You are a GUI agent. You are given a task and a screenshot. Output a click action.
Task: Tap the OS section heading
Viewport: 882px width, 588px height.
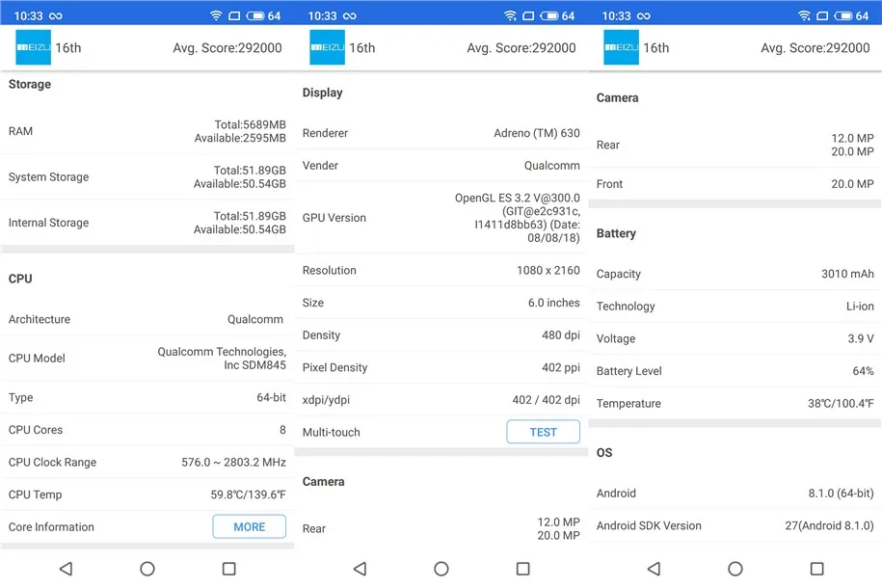tap(604, 452)
